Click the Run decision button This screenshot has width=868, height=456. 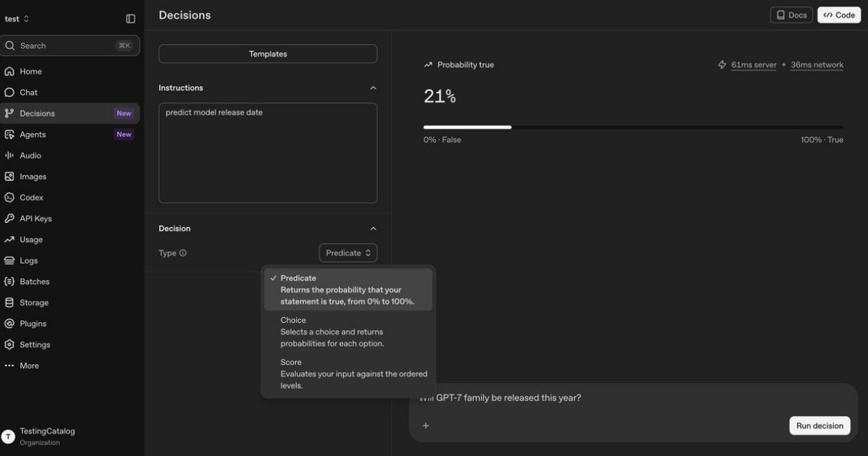point(820,426)
